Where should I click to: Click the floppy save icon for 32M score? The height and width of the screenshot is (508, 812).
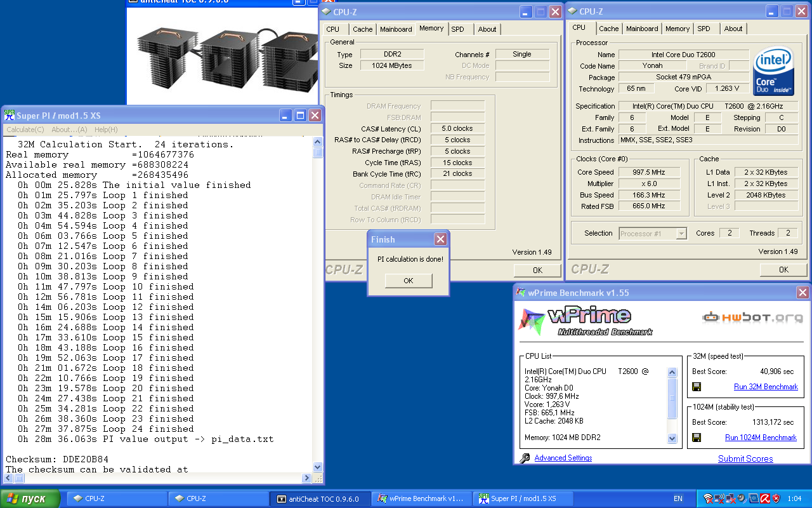[x=696, y=387]
